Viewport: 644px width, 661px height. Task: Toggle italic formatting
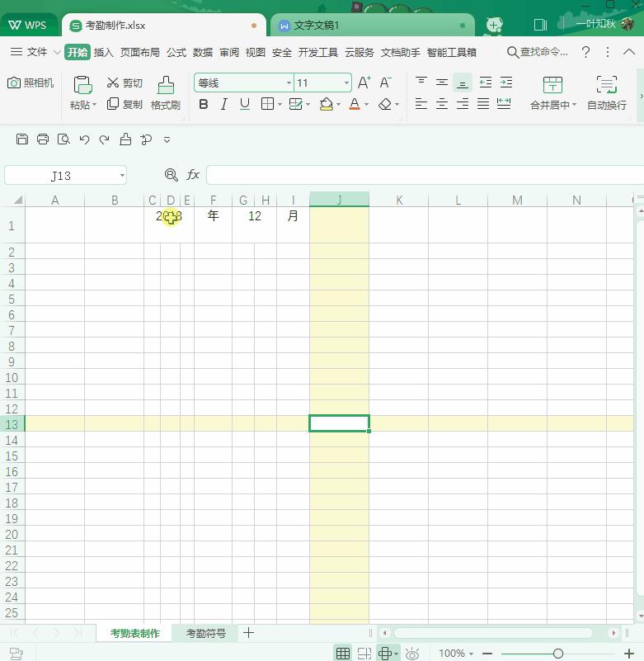pos(224,104)
